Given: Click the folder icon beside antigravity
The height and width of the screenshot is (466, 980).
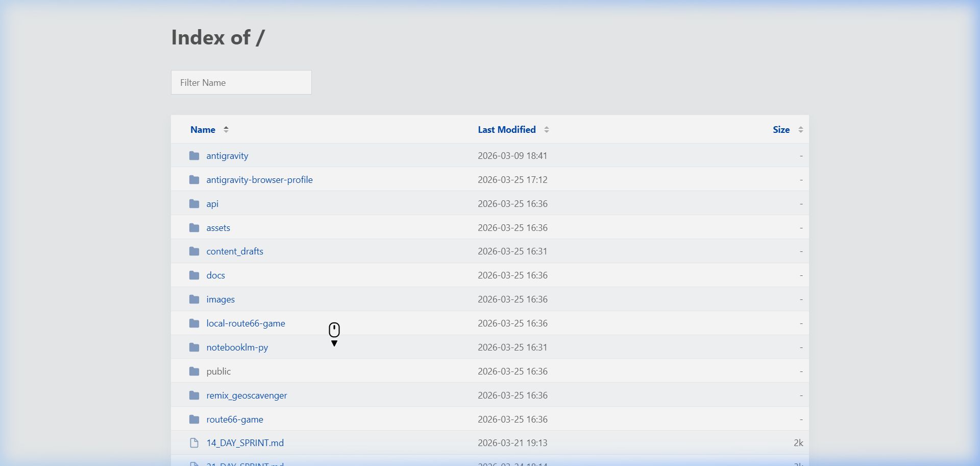Looking at the screenshot, I should (x=194, y=156).
